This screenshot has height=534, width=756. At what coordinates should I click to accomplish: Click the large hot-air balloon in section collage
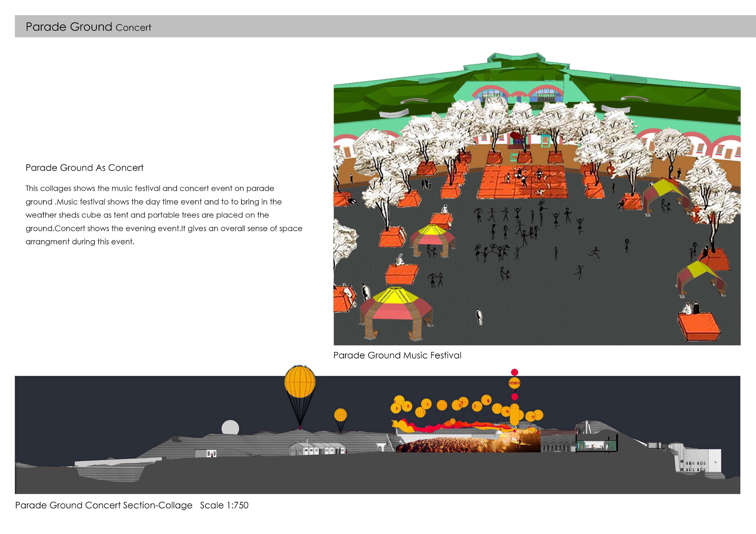[x=300, y=382]
